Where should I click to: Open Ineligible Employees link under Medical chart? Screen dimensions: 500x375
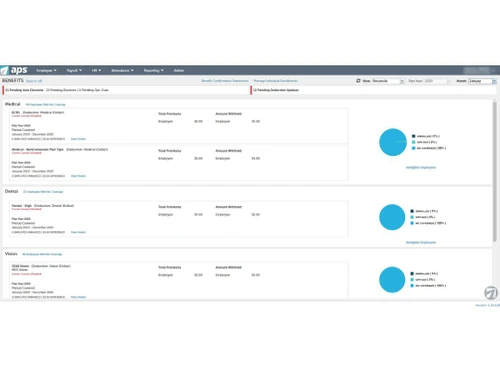[x=421, y=167]
